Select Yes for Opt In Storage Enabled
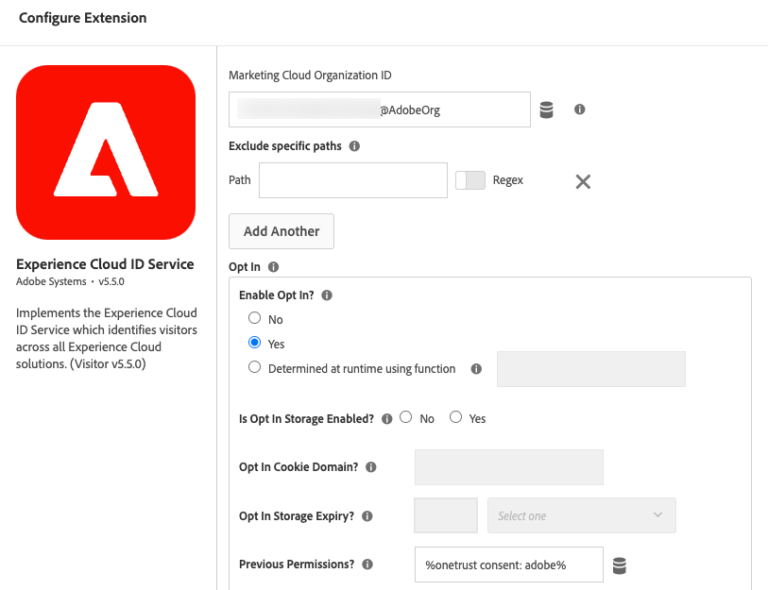This screenshot has height=590, width=768. pos(456,417)
